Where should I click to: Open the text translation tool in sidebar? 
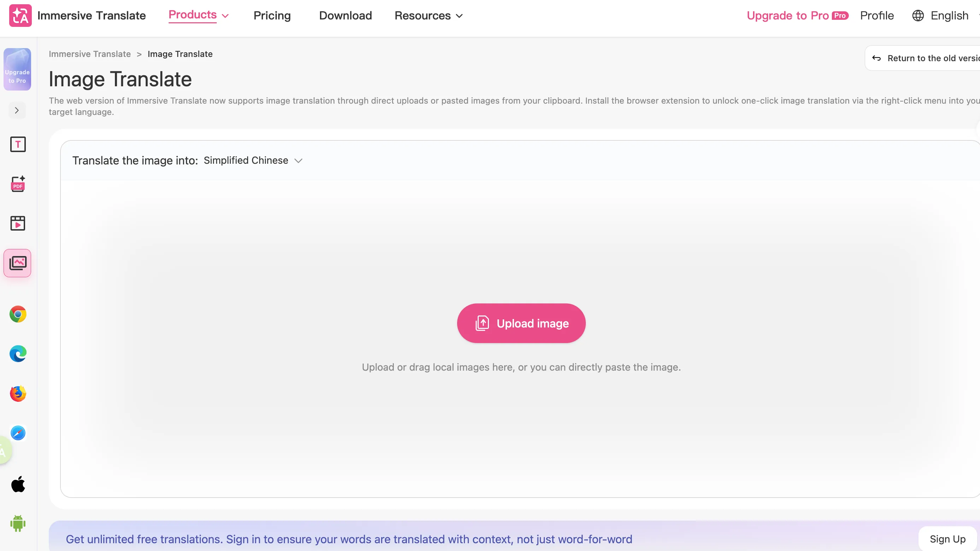18,144
